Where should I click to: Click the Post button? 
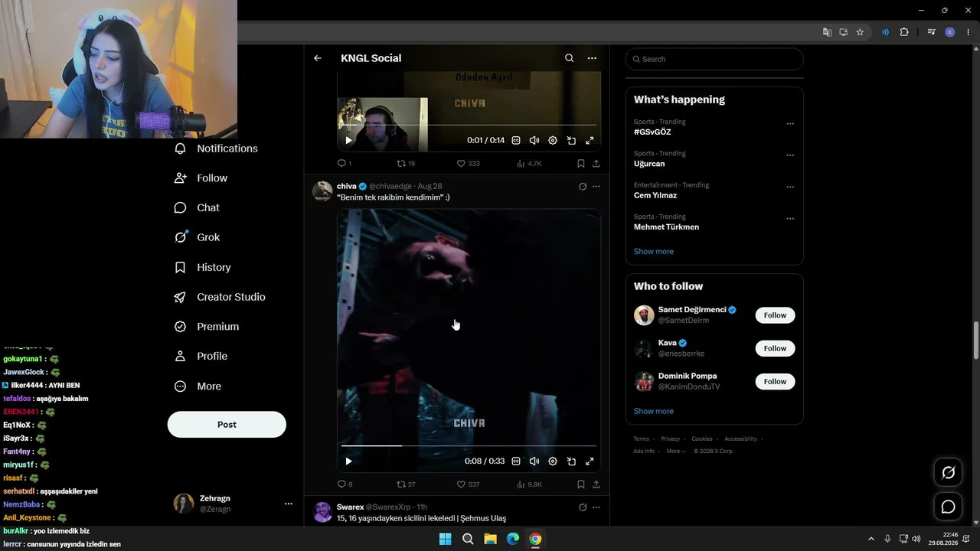[227, 425]
